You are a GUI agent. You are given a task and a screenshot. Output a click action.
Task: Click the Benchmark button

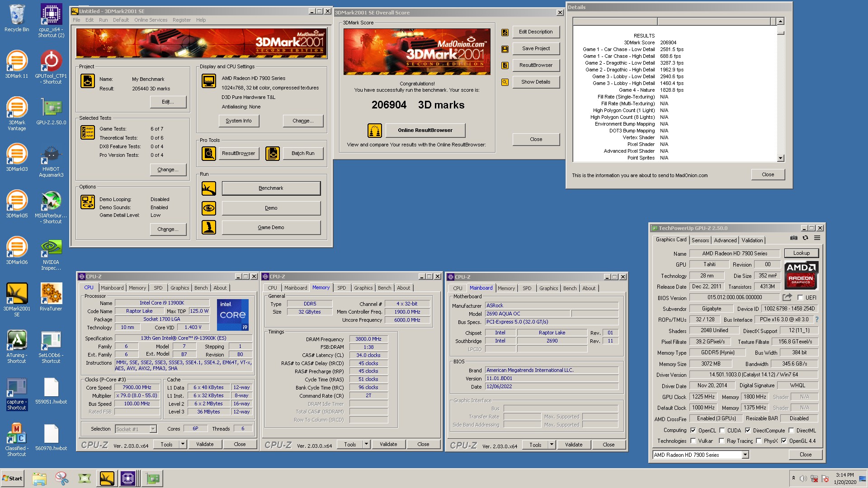271,188
